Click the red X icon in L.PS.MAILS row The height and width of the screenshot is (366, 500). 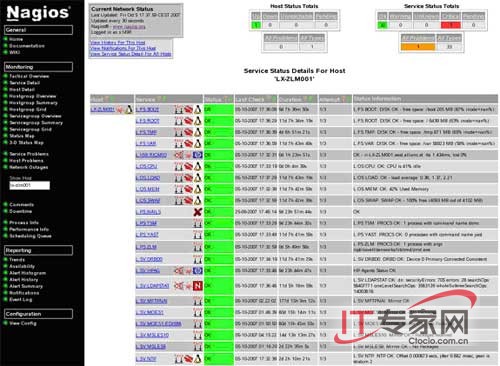click(198, 212)
